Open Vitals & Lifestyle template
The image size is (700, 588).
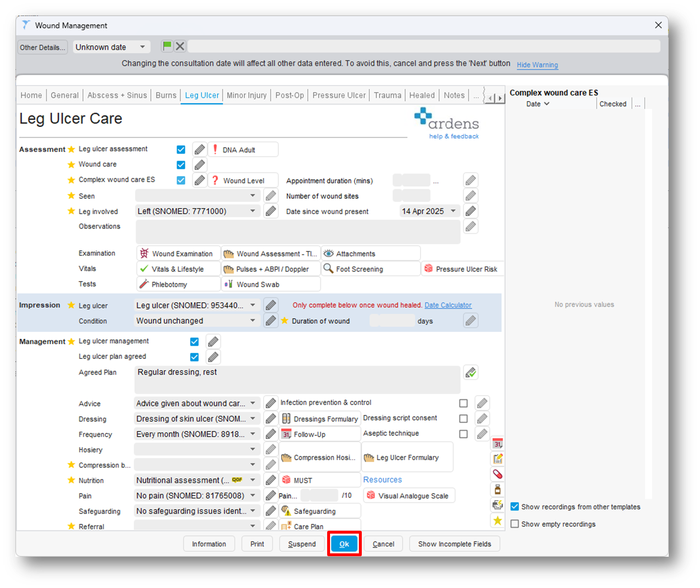(178, 269)
